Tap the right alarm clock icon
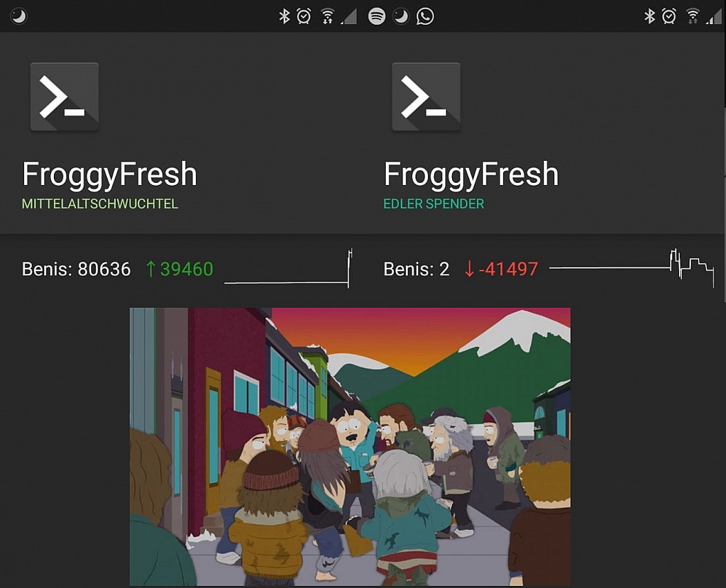 click(x=669, y=17)
